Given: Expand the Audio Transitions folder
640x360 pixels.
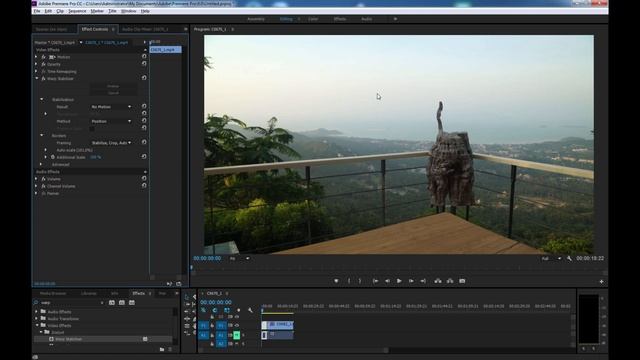Looking at the screenshot, I should pos(37,319).
